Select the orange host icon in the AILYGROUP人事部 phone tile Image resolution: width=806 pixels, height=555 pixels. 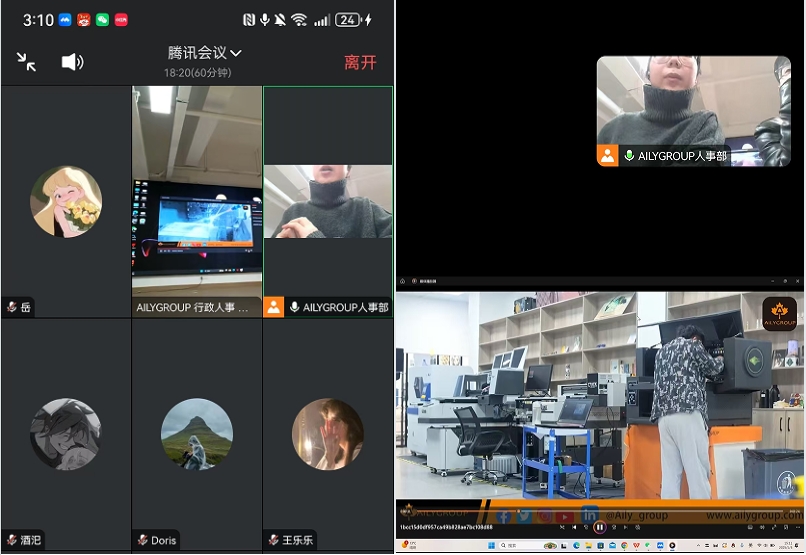click(274, 307)
